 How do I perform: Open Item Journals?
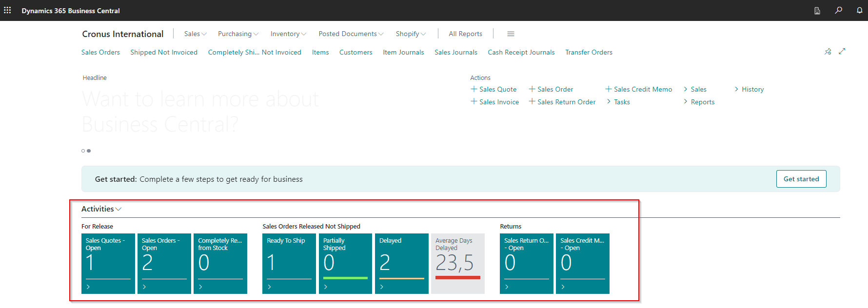coord(403,52)
